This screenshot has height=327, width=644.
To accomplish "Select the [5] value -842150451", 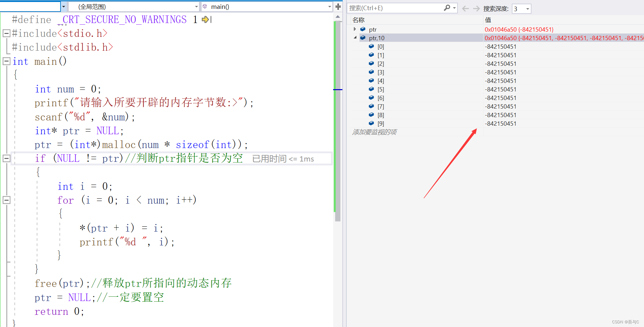I will coord(500,89).
